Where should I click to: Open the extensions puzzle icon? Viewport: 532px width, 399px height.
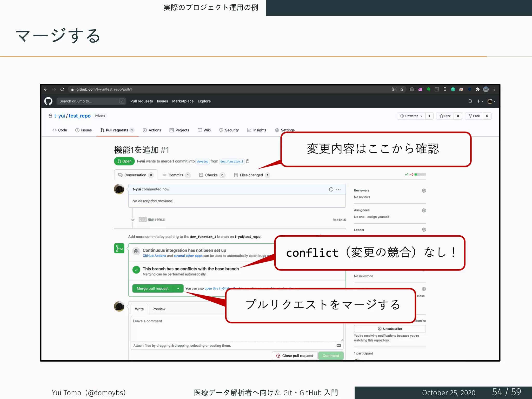477,89
